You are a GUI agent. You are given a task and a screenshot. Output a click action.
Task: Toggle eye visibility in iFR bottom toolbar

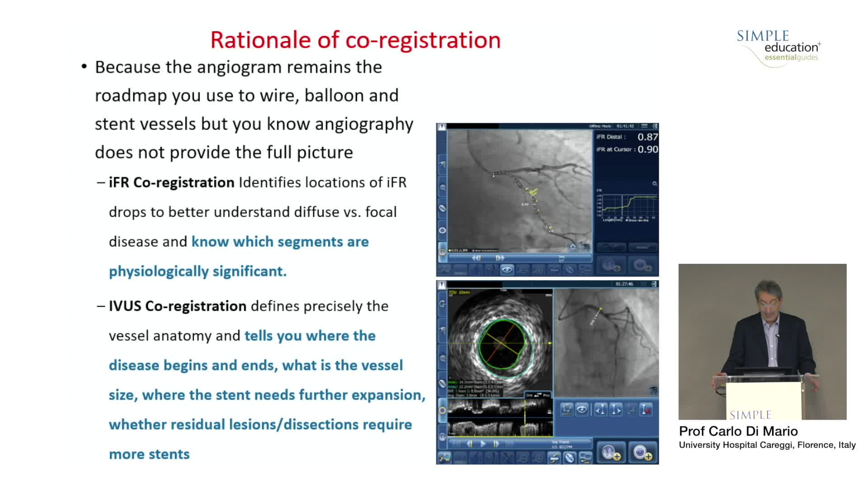[x=507, y=270]
